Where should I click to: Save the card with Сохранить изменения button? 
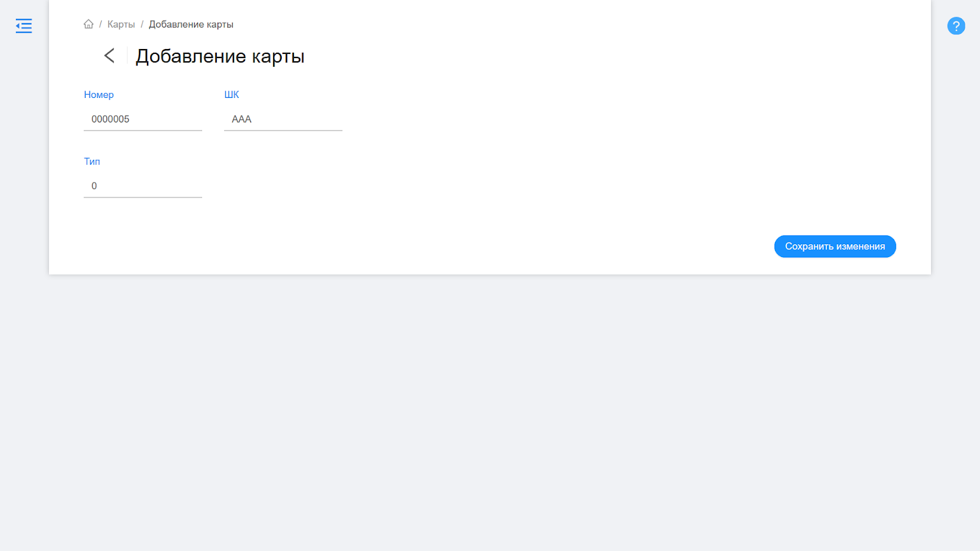point(835,246)
